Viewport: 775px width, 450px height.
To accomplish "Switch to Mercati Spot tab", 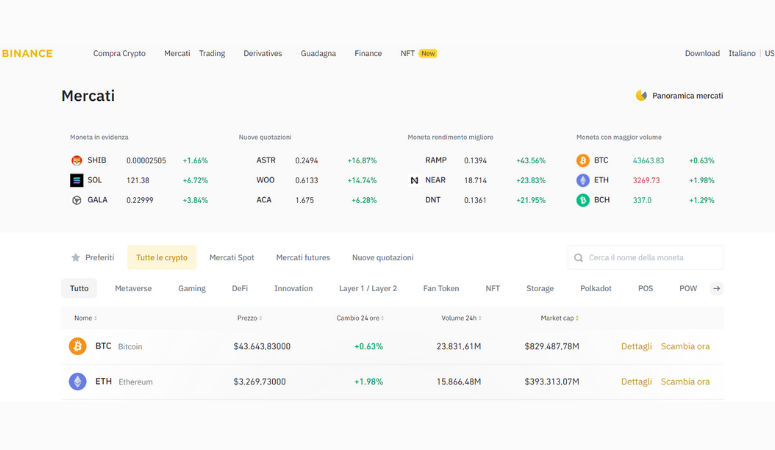I will [x=231, y=257].
